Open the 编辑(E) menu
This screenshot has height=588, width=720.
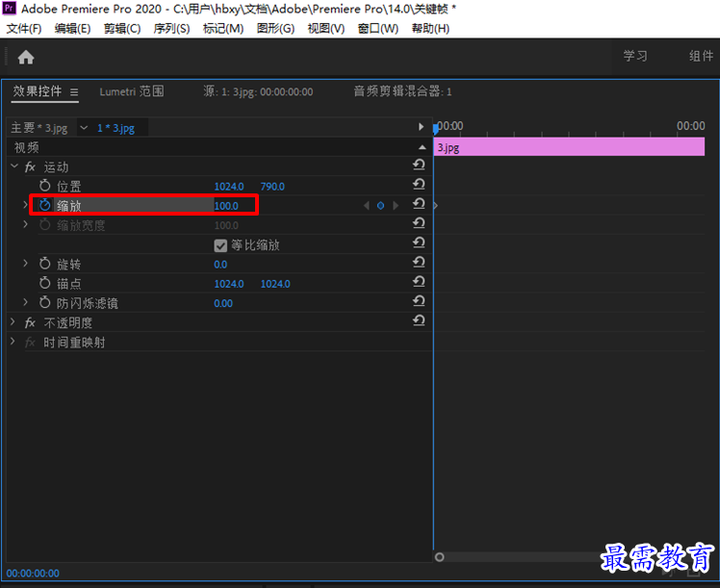tap(72, 29)
